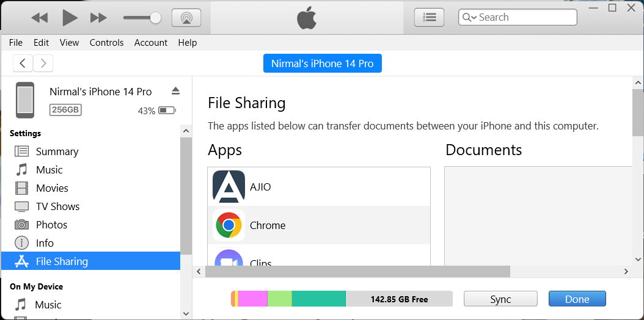Click horizontal scrollbar right arrow
This screenshot has height=320, width=644.
tap(626, 272)
